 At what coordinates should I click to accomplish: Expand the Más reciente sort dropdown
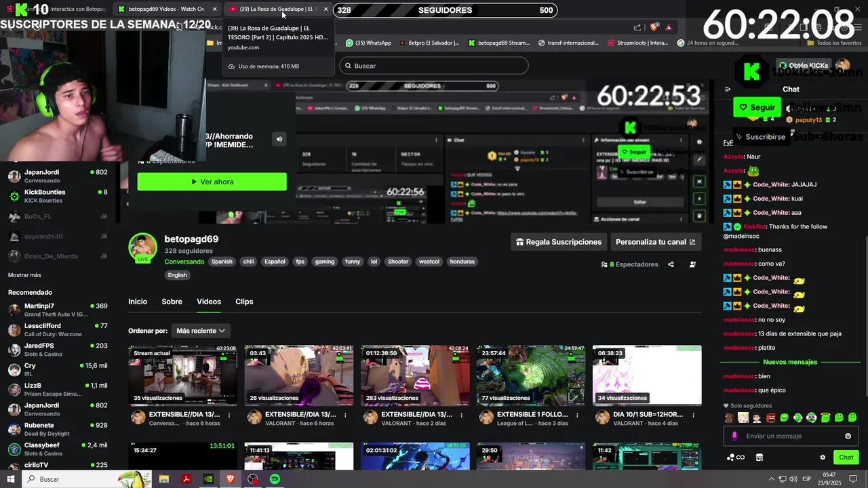point(201,331)
